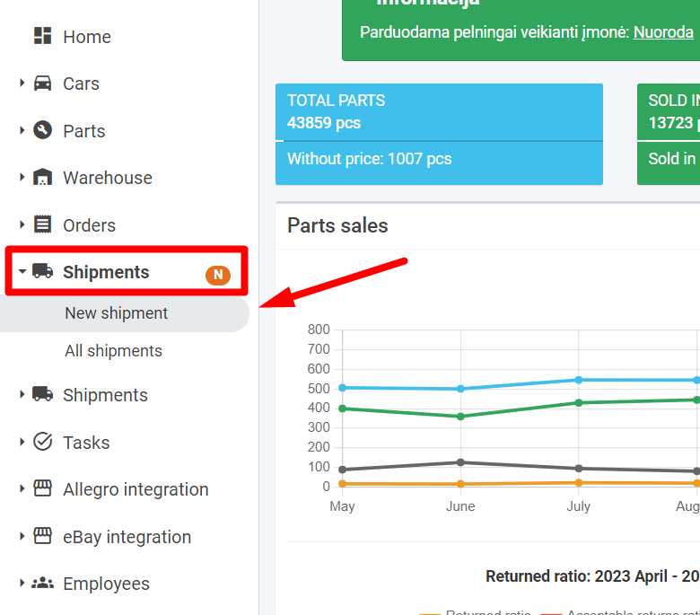Click the Home dashboard icon
Viewport: 700px width, 615px height.
42,36
